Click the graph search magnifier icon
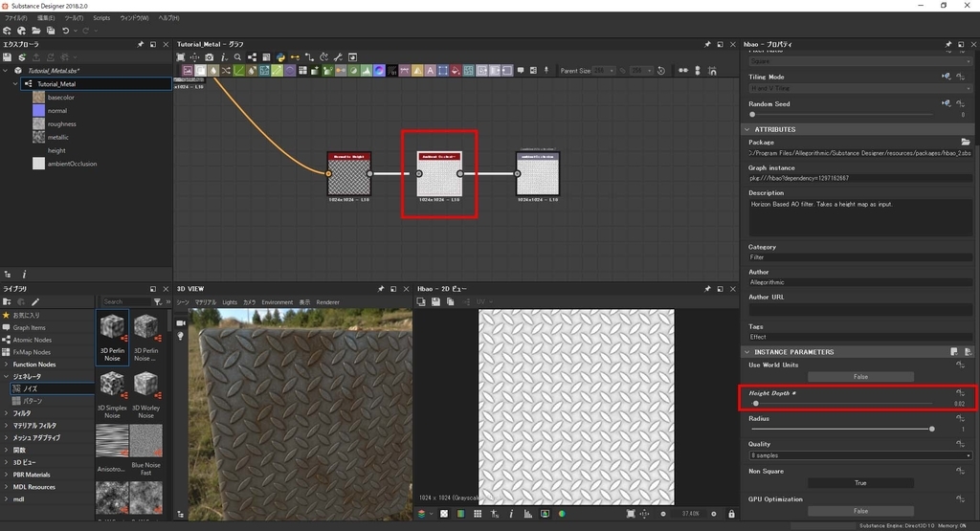The width and height of the screenshot is (980, 531). coord(237,57)
